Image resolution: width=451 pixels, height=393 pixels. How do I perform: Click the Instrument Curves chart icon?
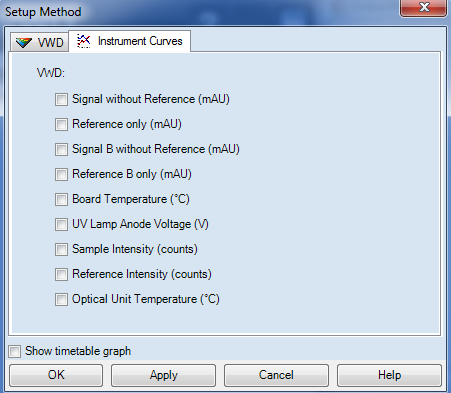pos(83,41)
